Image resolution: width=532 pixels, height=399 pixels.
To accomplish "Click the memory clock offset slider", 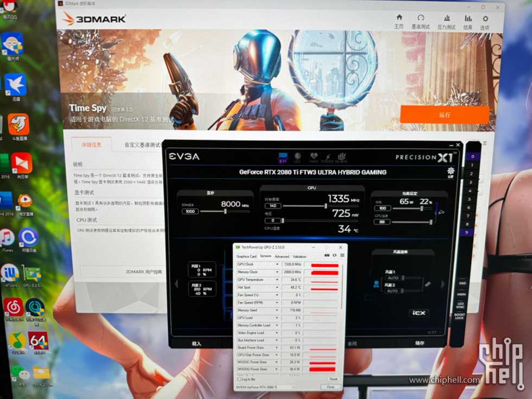I will tap(225, 211).
